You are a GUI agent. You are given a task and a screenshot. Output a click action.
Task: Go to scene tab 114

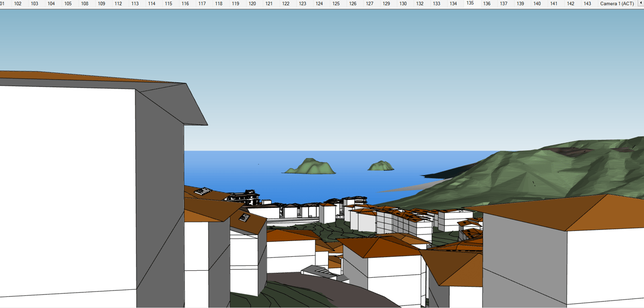tap(151, 4)
